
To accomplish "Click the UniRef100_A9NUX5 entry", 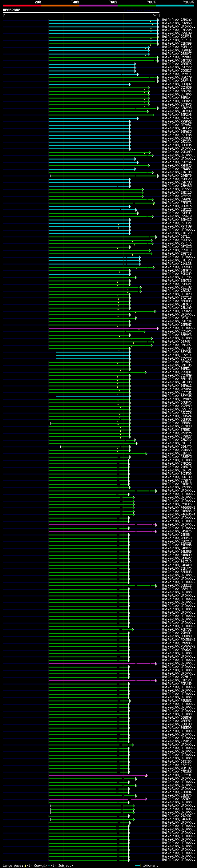I will 177,165.
